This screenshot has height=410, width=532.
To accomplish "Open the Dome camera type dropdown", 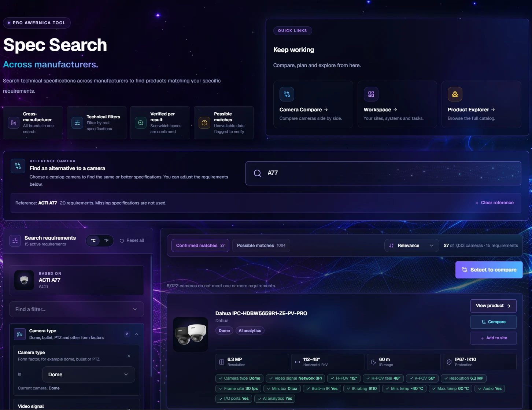I will 89,374.
